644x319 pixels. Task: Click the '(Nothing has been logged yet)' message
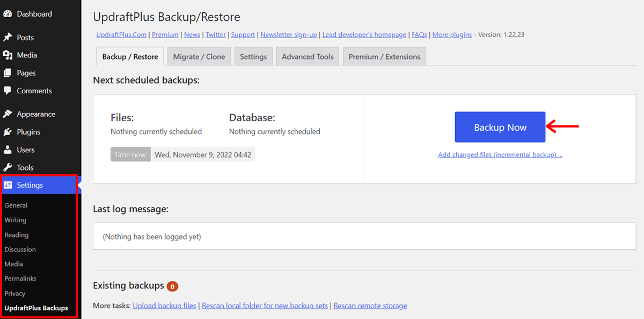[152, 236]
